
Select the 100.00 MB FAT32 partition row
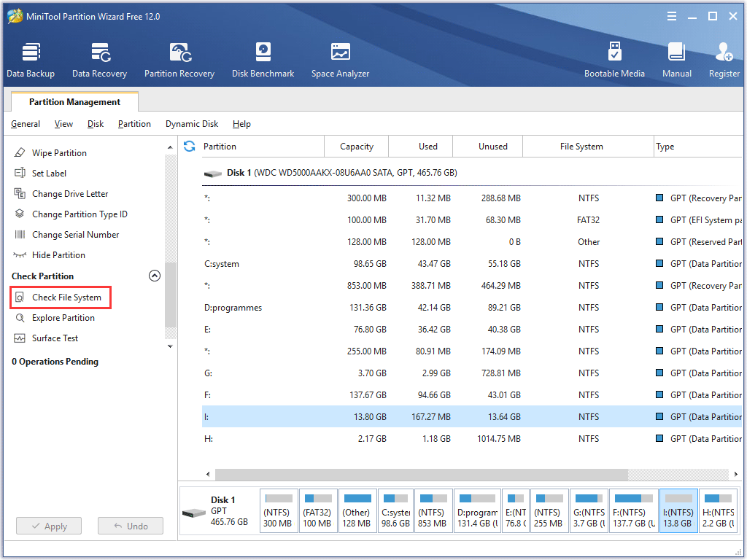point(472,220)
